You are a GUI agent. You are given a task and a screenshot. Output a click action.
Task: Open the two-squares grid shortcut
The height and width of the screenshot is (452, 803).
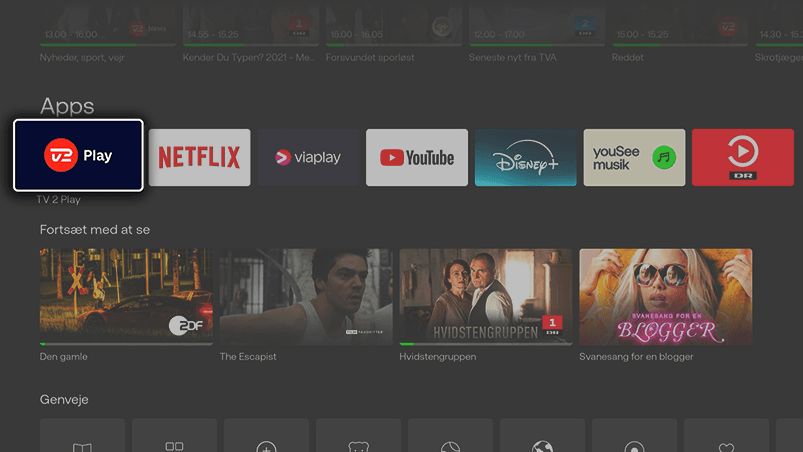click(174, 436)
